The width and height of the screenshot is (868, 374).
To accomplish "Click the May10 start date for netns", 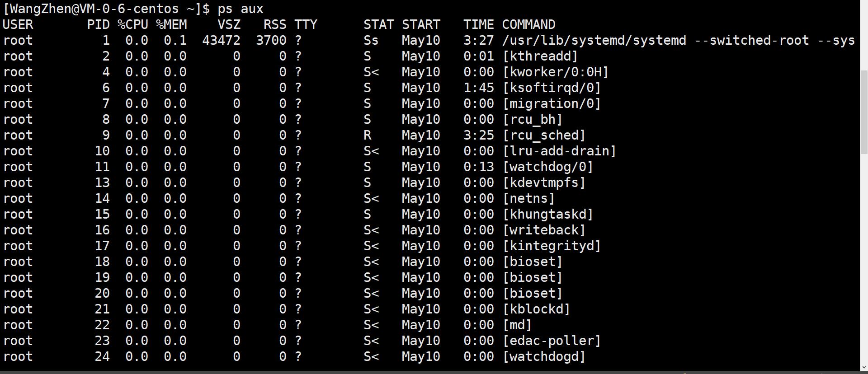I will 421,198.
